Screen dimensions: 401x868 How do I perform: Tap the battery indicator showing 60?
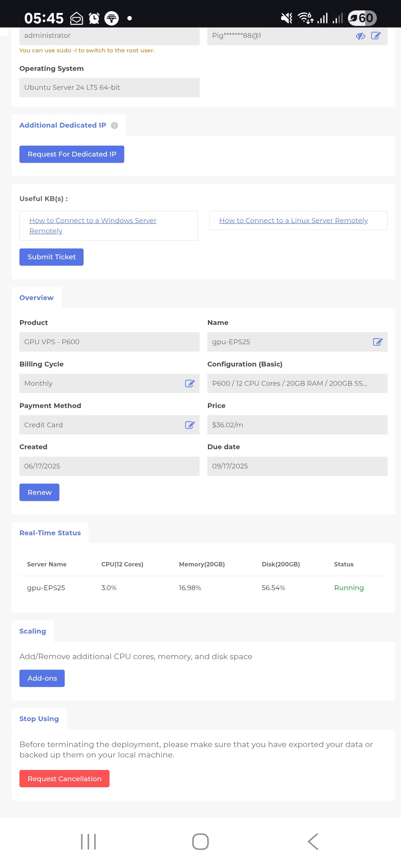click(362, 18)
